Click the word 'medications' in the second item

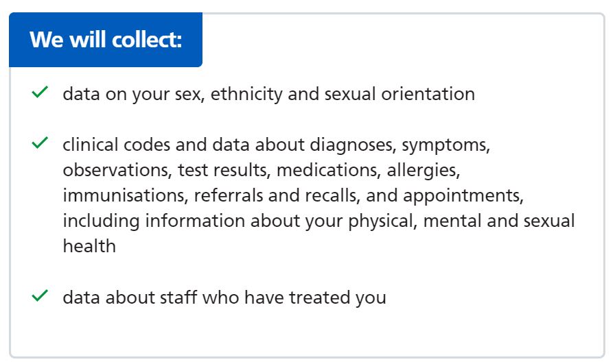329,171
